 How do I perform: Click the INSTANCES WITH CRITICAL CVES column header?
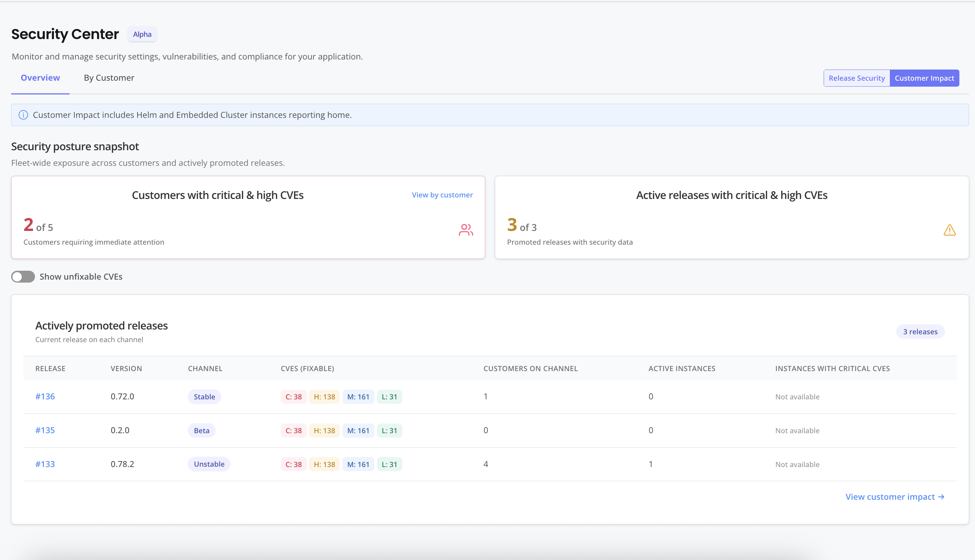(x=832, y=368)
